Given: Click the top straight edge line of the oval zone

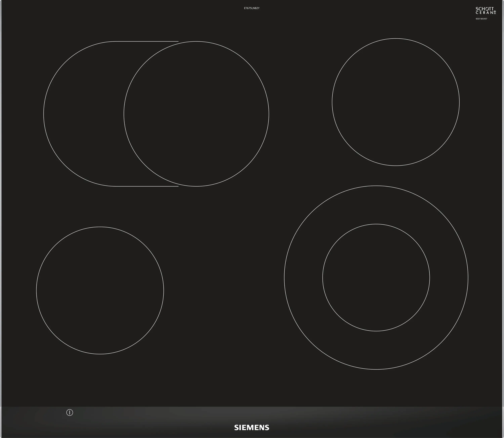Looking at the screenshot, I should tap(147, 41).
